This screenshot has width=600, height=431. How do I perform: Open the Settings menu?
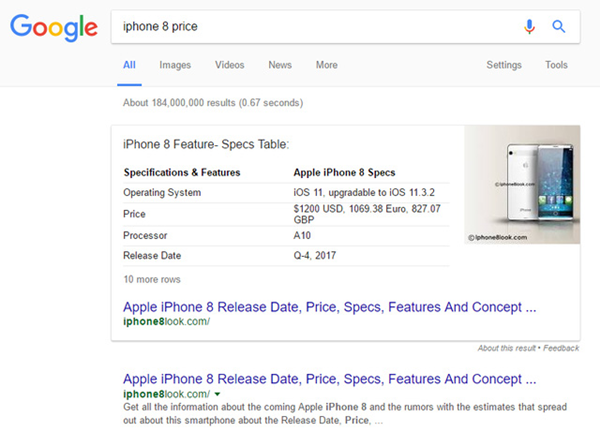pyautogui.click(x=504, y=65)
